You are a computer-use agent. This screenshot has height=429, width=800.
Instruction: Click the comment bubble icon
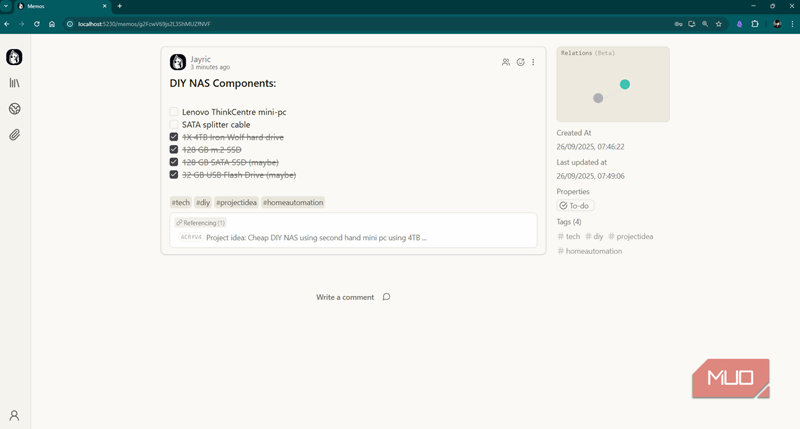coord(386,297)
